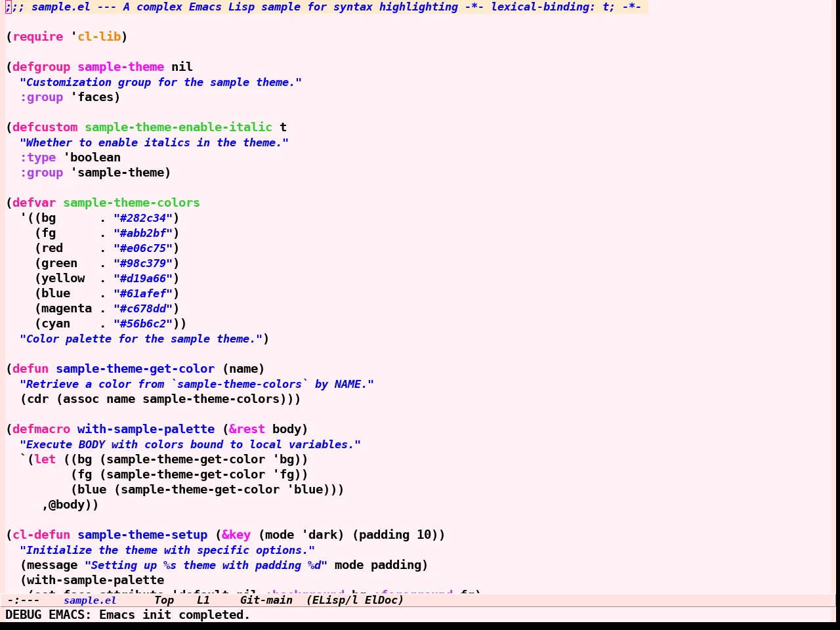Click the 'boolean symbol
Image resolution: width=840 pixels, height=630 pixels.
point(92,157)
